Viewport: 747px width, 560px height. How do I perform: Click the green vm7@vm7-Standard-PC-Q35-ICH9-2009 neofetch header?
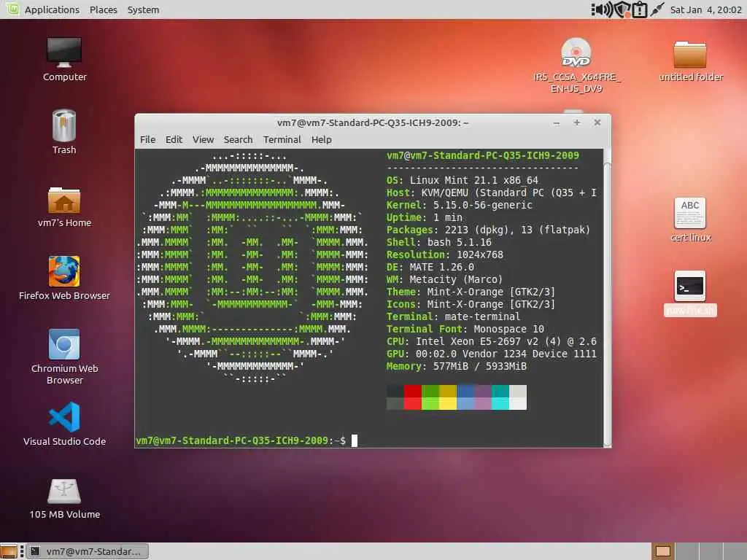[x=483, y=156]
